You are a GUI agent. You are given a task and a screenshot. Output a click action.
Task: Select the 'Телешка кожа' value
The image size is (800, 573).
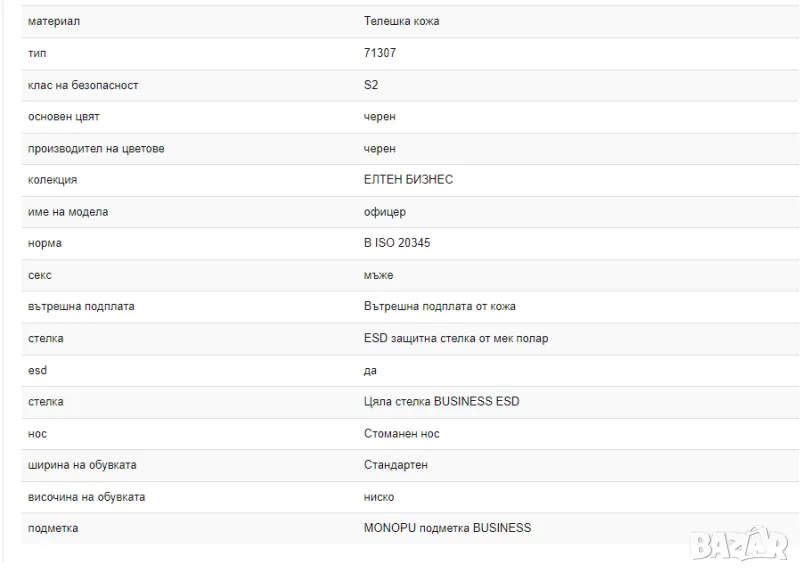[401, 21]
